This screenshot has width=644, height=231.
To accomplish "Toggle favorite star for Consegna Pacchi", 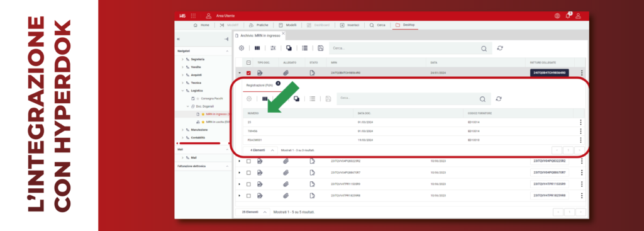I will pos(198,99).
